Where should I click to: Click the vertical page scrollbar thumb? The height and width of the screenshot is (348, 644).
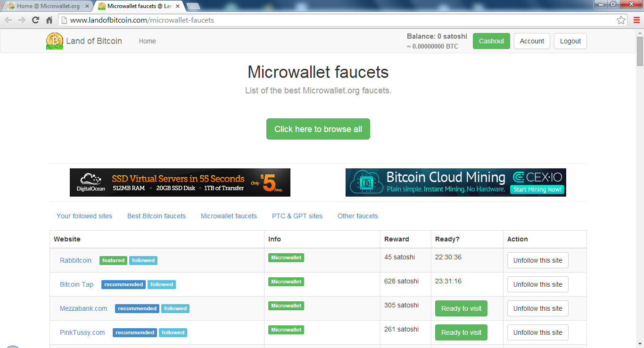coord(640,51)
